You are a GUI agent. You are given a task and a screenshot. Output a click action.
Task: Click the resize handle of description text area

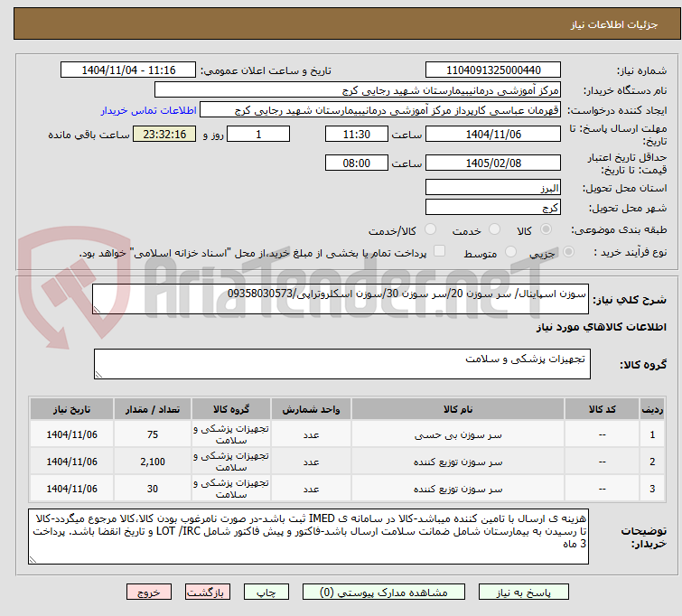click(97, 310)
